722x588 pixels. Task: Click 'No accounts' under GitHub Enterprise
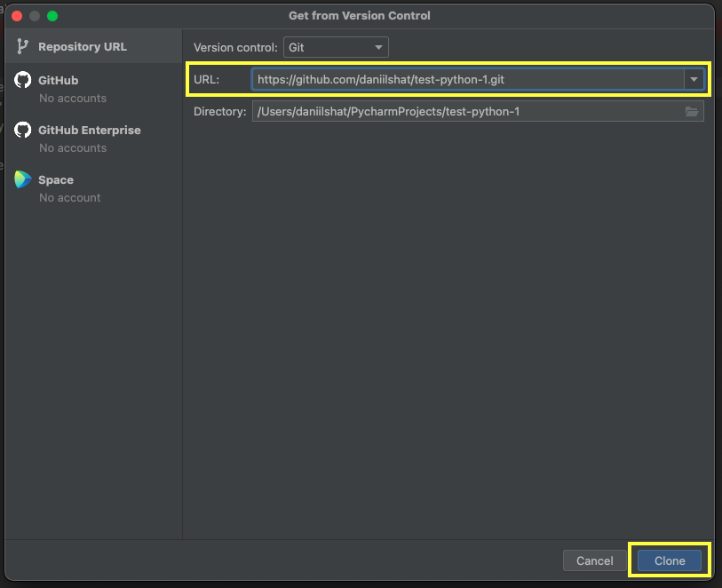coord(73,147)
